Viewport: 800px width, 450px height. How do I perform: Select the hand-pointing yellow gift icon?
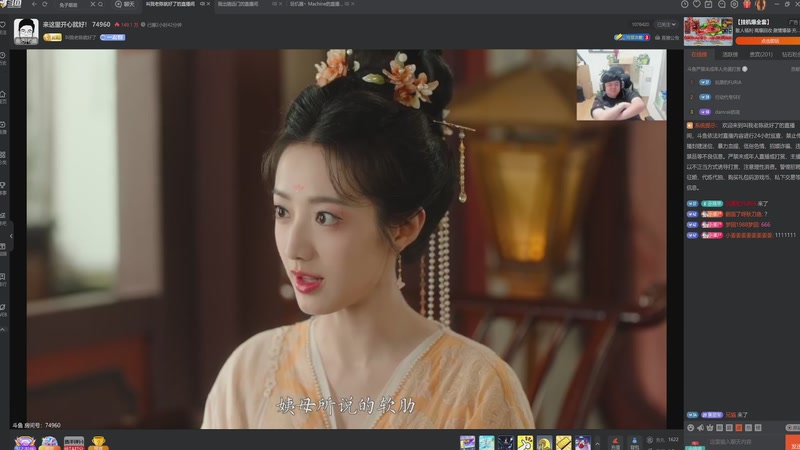(525, 443)
